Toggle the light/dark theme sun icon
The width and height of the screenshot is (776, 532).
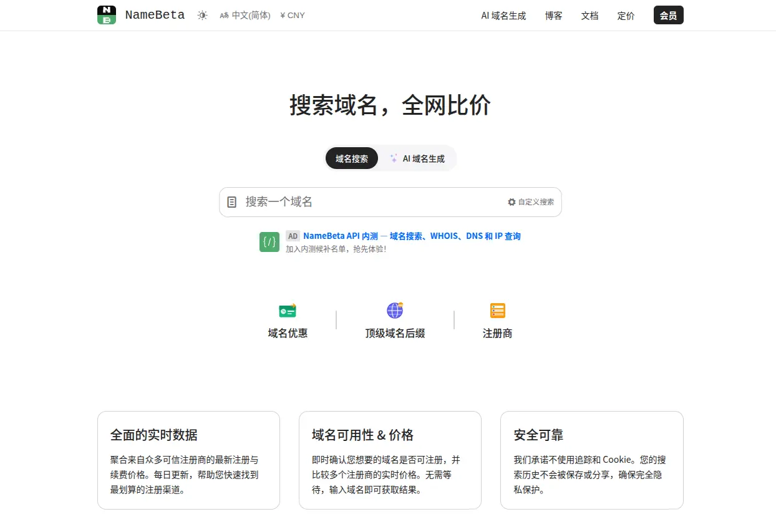[202, 15]
